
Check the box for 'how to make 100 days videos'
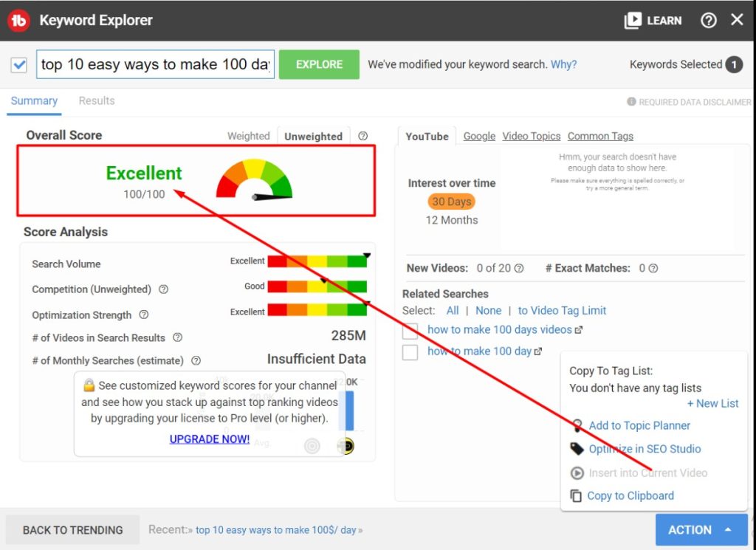(x=410, y=331)
